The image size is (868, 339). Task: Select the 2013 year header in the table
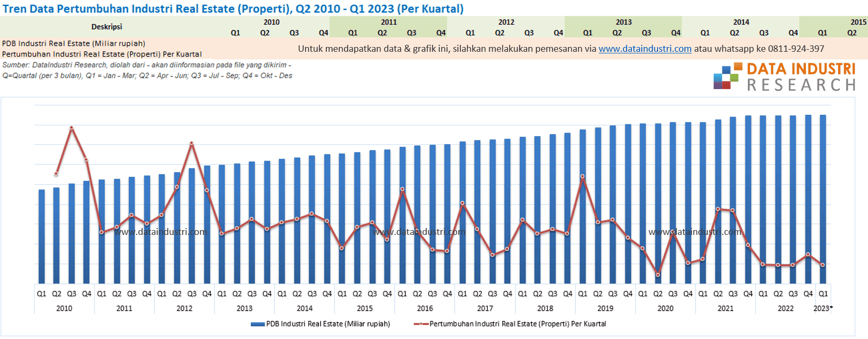pos(623,22)
